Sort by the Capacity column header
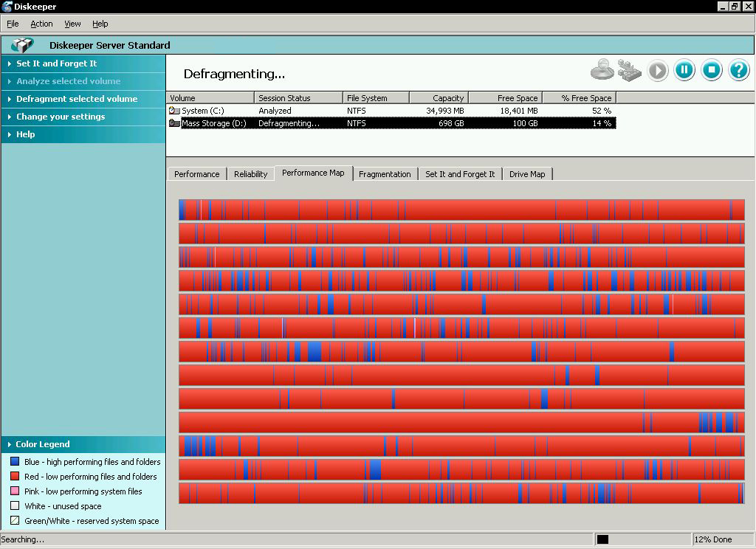This screenshot has height=549, width=756. tap(439, 98)
